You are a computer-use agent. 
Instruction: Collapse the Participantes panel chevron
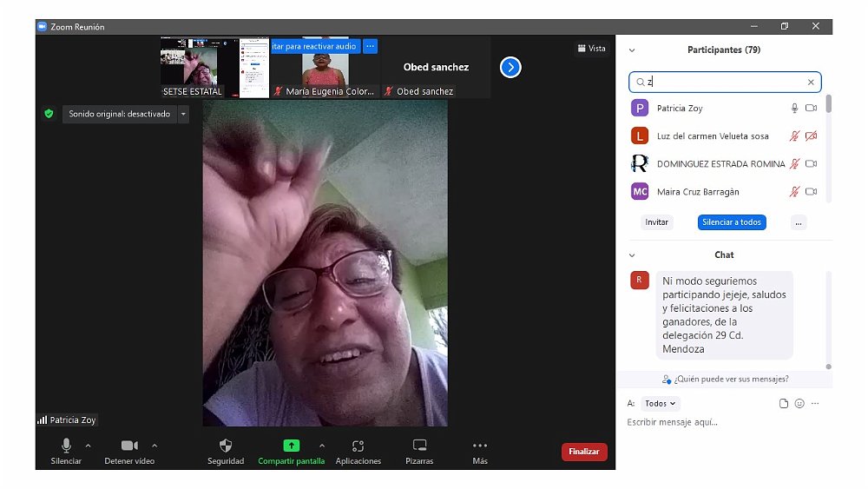click(x=632, y=50)
